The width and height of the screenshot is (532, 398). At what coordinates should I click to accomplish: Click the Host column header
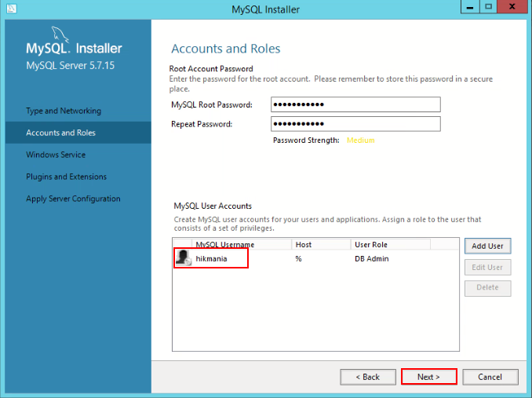tap(321, 244)
